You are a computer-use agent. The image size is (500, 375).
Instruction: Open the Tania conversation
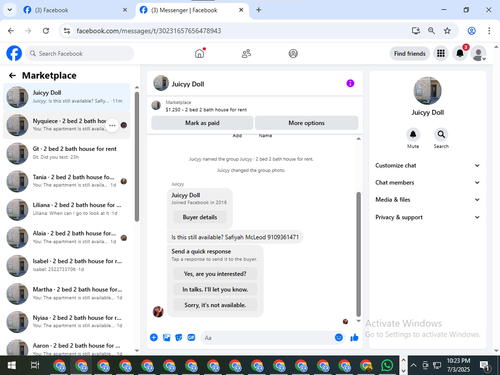67,181
